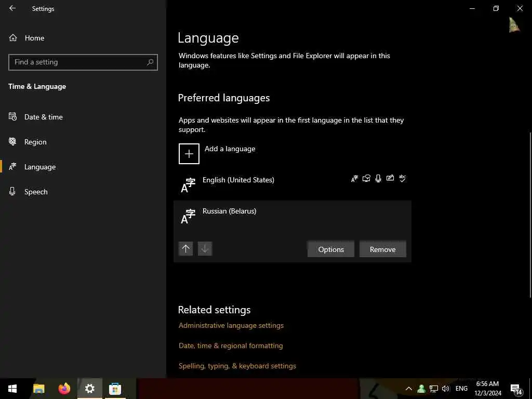Screen dimensions: 532x399
Task: Click the Find a setting search box
Action: click(x=83, y=62)
